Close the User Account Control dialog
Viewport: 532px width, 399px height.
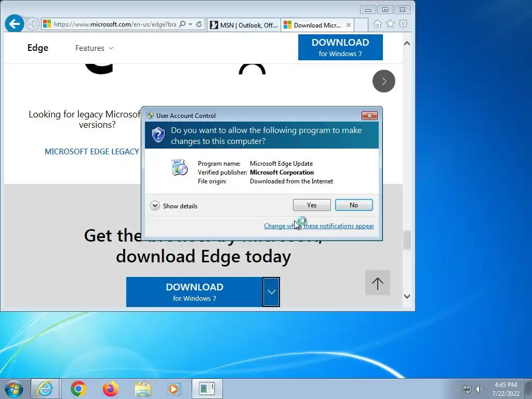click(369, 116)
